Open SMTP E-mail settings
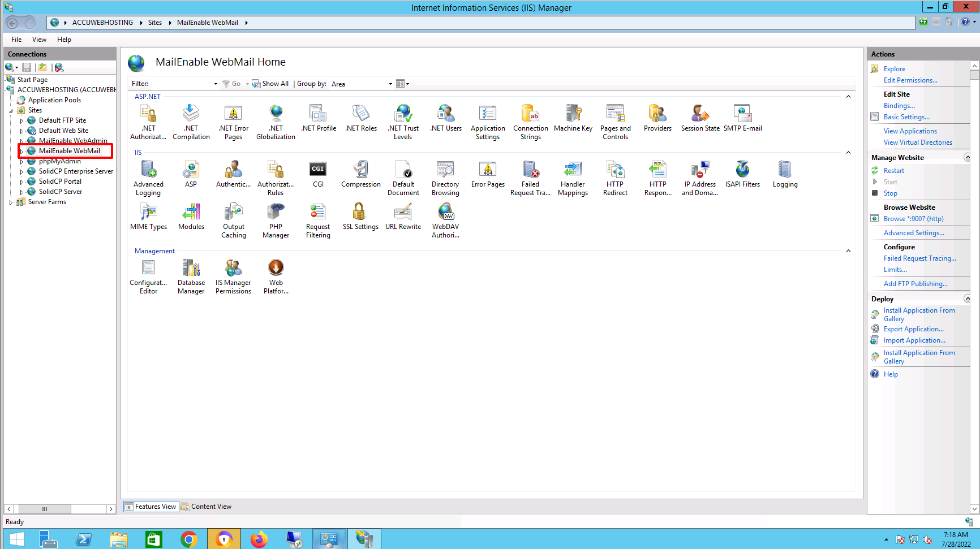980x549 pixels. pos(742,118)
